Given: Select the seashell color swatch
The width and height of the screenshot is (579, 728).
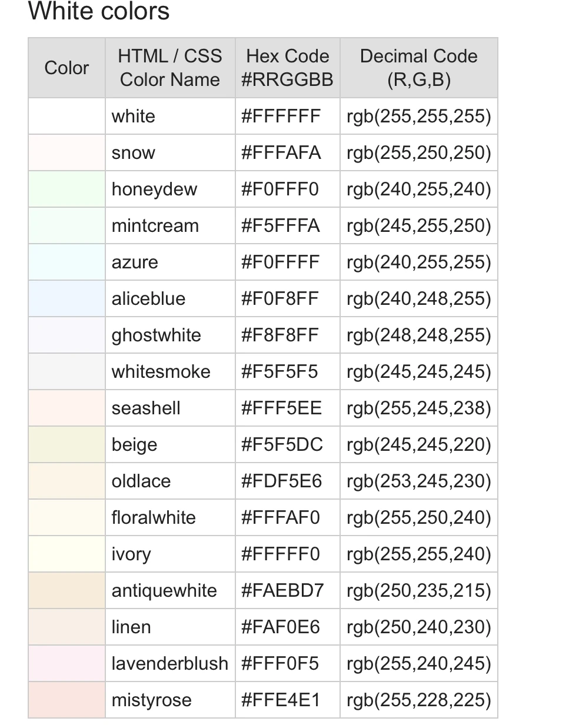Looking at the screenshot, I should [66, 408].
